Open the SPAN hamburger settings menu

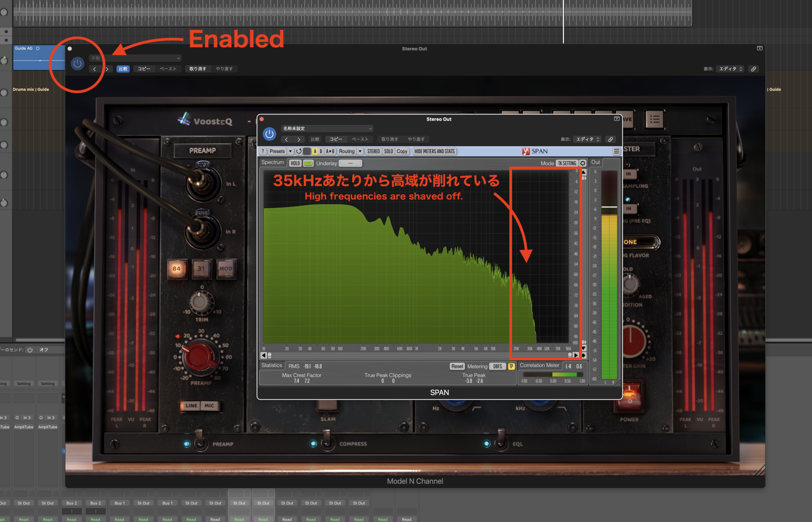[617, 151]
